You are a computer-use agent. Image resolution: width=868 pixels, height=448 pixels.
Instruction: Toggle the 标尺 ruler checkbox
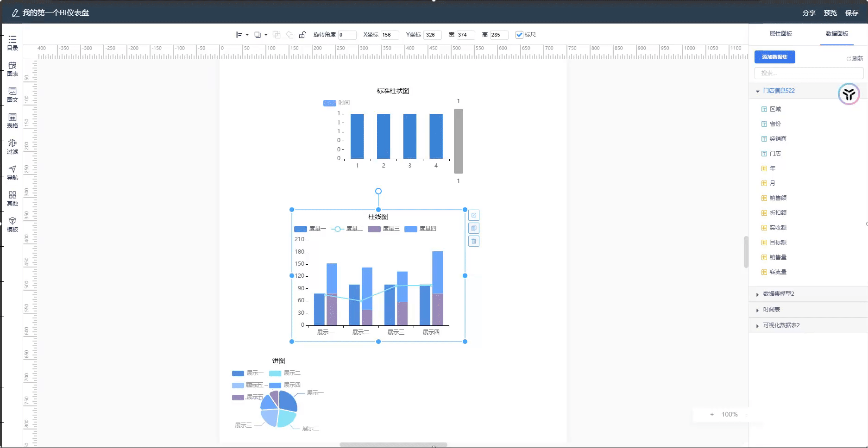pyautogui.click(x=519, y=35)
